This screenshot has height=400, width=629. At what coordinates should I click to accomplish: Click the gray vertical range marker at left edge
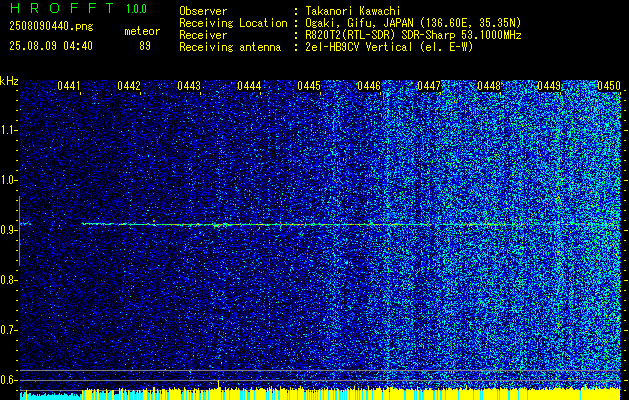pos(19,231)
